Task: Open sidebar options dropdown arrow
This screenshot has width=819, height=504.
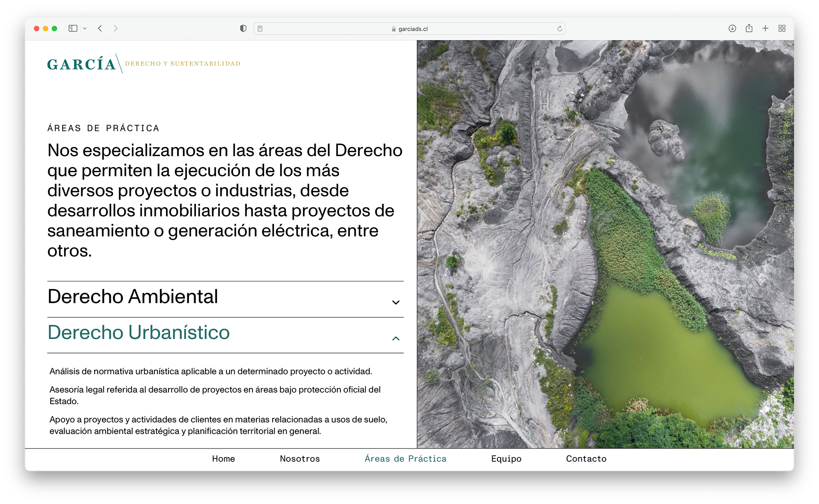Action: pos(85,29)
